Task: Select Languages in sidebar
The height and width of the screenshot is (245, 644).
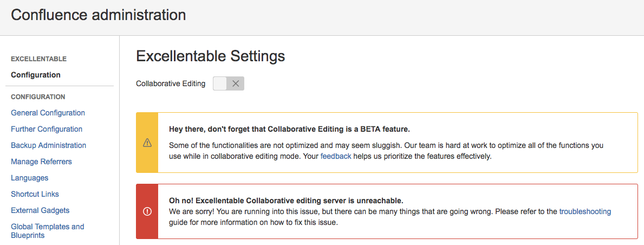Action: click(x=30, y=178)
